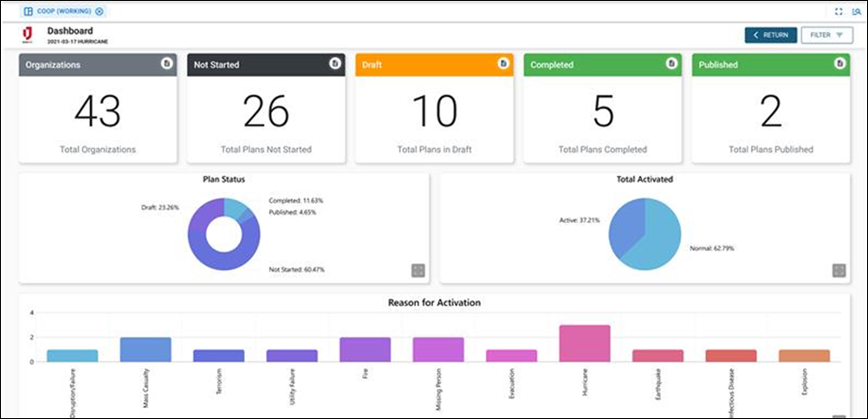Click the Organizations card report icon
This screenshot has height=419, width=868.
tap(166, 64)
